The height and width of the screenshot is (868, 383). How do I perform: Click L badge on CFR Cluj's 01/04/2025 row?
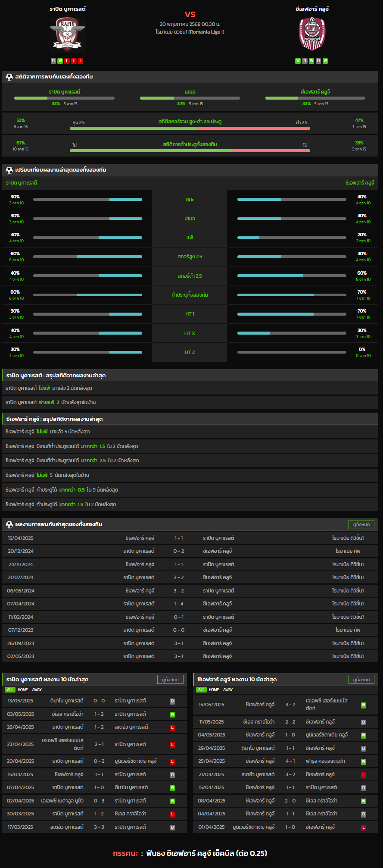point(364,827)
